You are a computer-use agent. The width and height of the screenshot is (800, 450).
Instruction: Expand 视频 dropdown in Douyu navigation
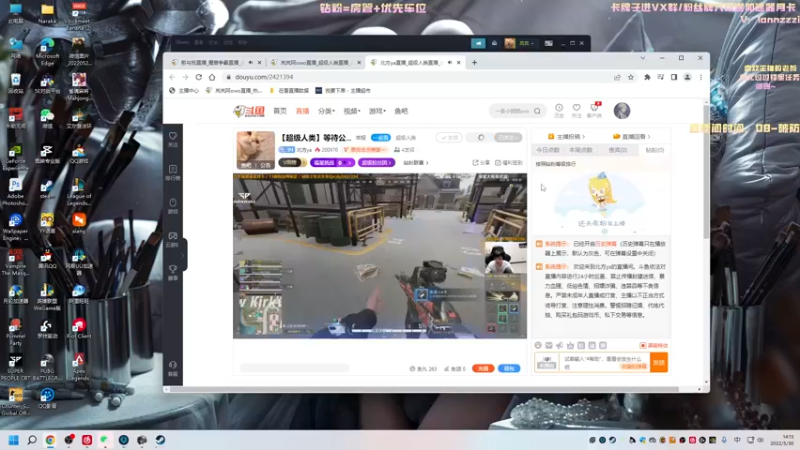[352, 111]
